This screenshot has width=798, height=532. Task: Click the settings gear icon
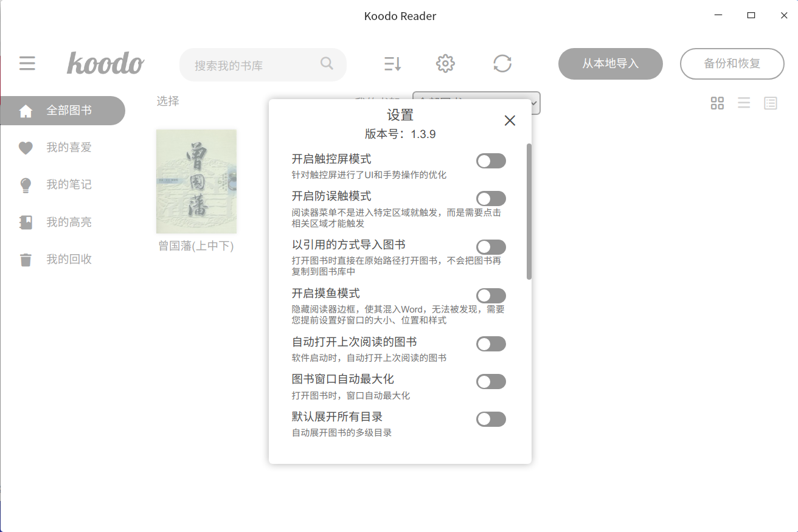click(x=445, y=63)
